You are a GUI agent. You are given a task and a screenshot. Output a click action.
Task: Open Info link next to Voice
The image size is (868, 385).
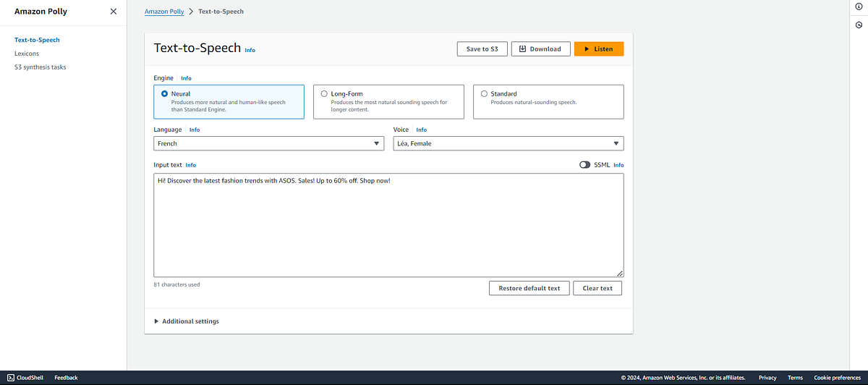point(422,130)
